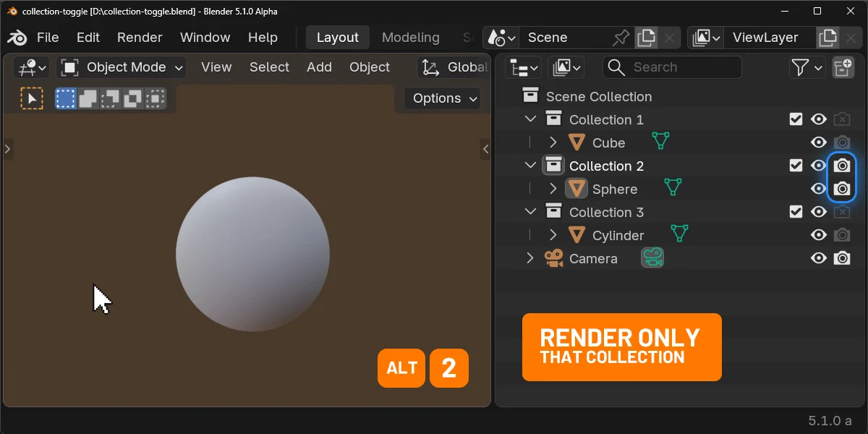Viewport: 868px width, 434px height.
Task: Open the Outliner display mode selector
Action: pyautogui.click(x=522, y=67)
